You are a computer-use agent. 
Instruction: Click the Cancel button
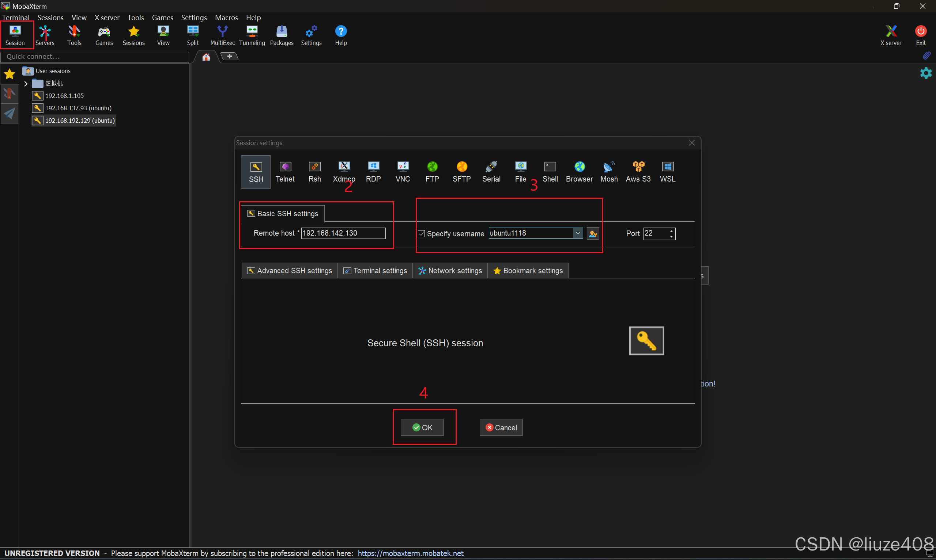tap(501, 427)
